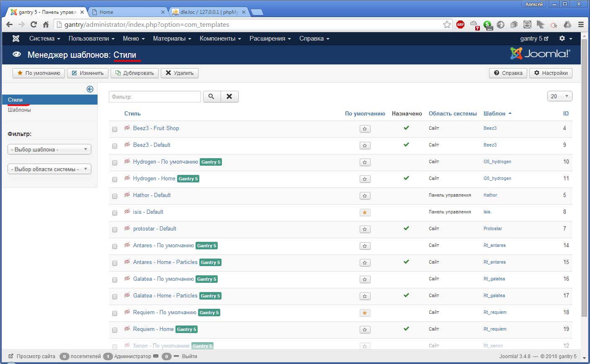This screenshot has width=590, height=364.
Task: Click default star for Hydrogen - Home
Action: [x=365, y=179]
